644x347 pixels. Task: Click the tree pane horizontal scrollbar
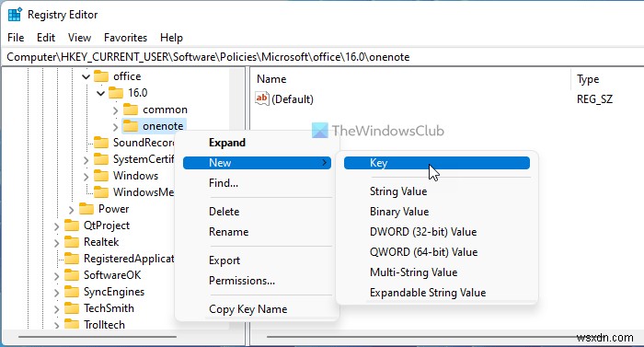(x=98, y=337)
